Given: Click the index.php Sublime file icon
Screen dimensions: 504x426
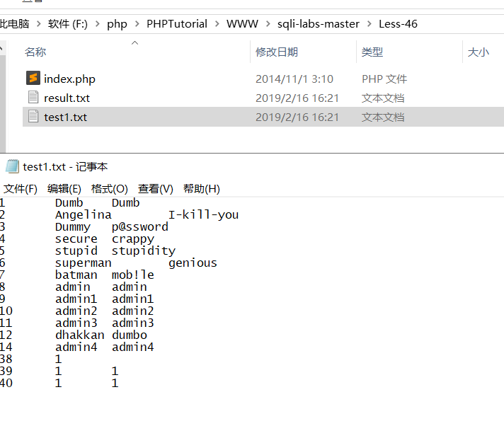Looking at the screenshot, I should pos(33,78).
